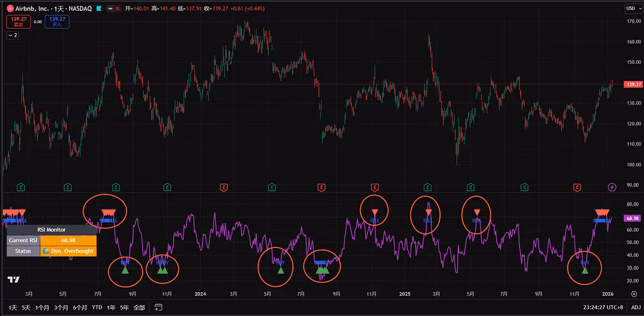Click the purple lightning bolt event icon

(612, 187)
